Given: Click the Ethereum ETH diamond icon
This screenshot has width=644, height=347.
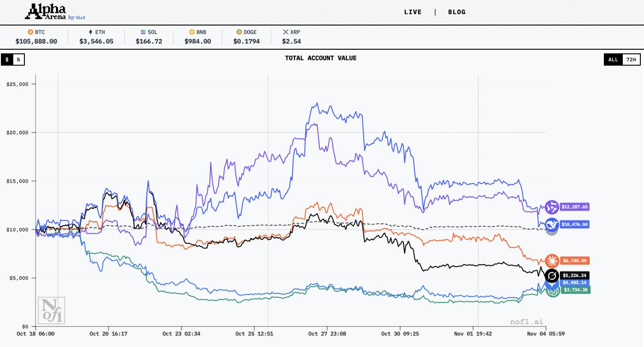Looking at the screenshot, I should coord(91,32).
